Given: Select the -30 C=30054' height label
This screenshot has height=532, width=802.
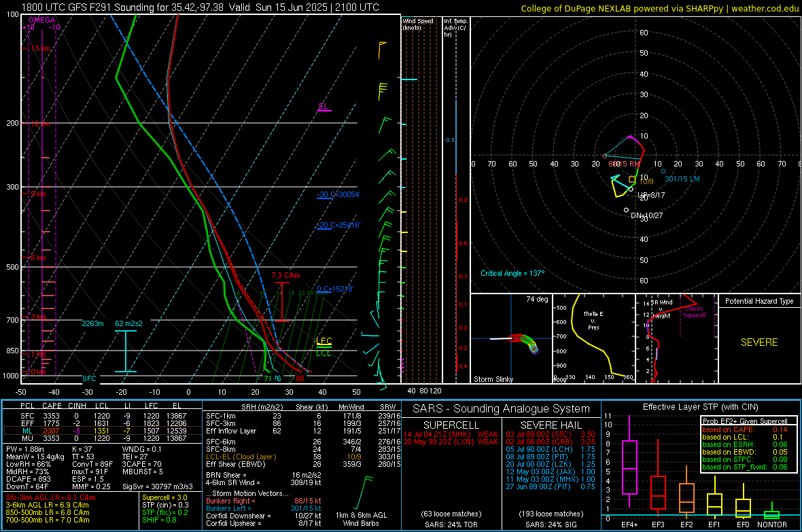Looking at the screenshot, I should tap(338, 195).
